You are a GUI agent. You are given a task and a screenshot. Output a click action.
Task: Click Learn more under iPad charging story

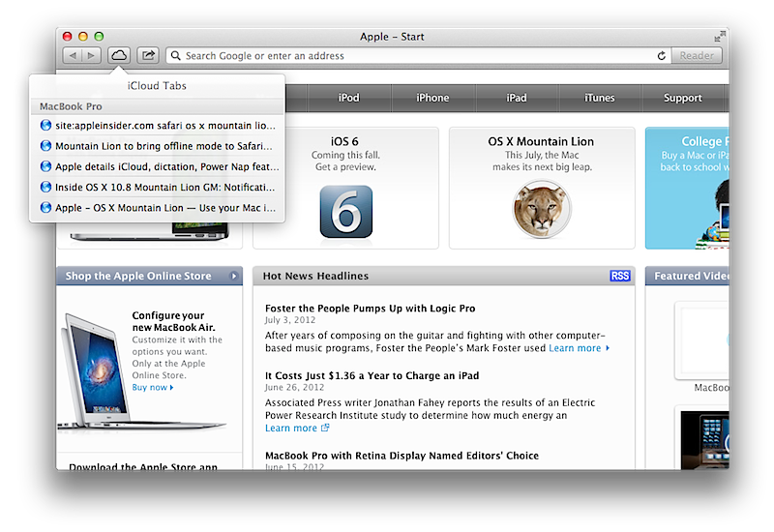(x=291, y=428)
